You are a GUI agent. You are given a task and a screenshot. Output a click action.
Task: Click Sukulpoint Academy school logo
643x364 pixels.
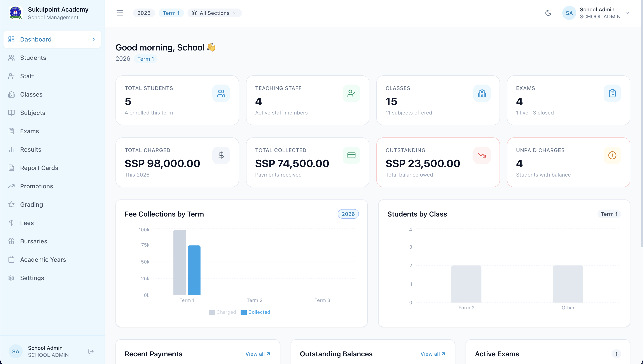click(x=16, y=13)
